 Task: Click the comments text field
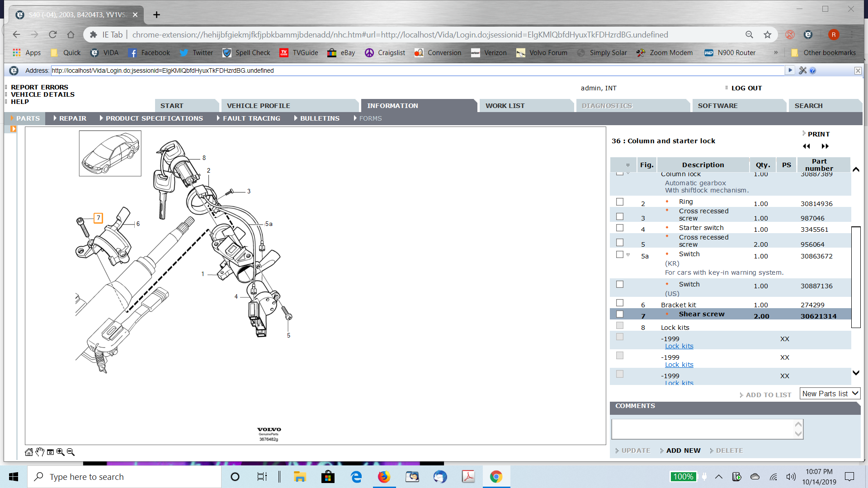[702, 429]
